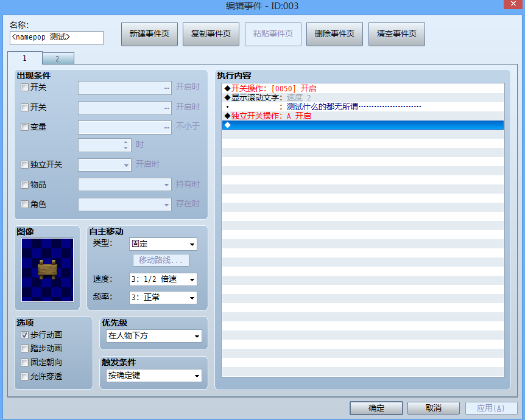Click the event name field containing namepop 测试
Screen dimensions: 525x420
coord(57,38)
